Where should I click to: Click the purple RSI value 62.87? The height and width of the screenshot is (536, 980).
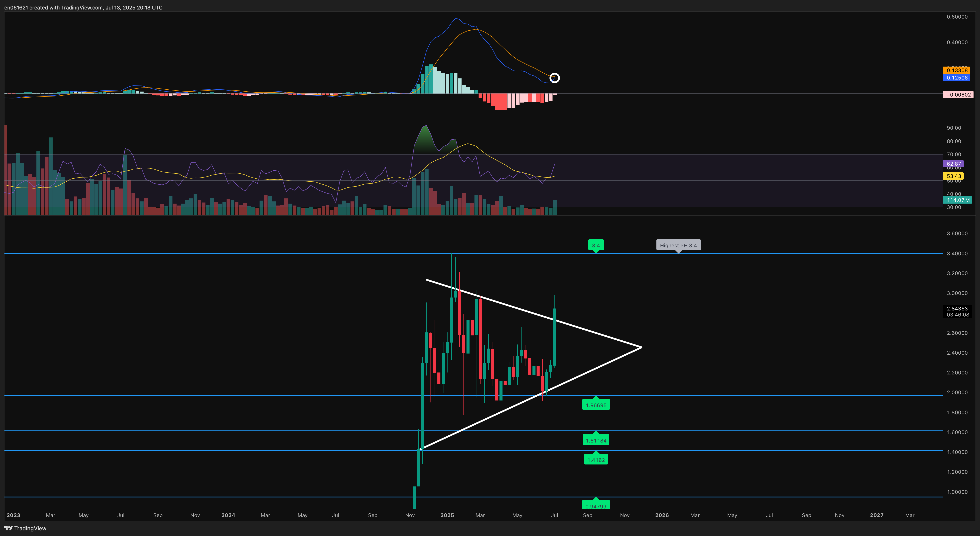tap(953, 164)
